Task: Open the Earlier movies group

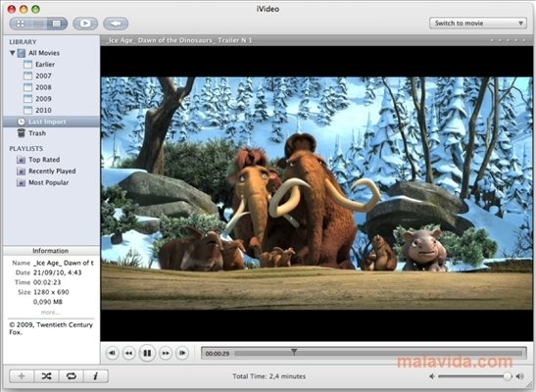Action: pos(45,65)
